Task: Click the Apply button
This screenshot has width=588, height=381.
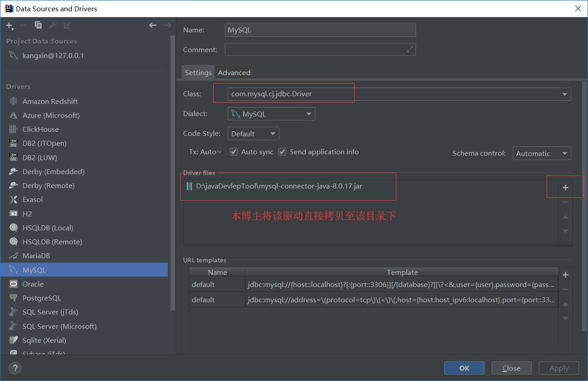Action: [x=559, y=368]
